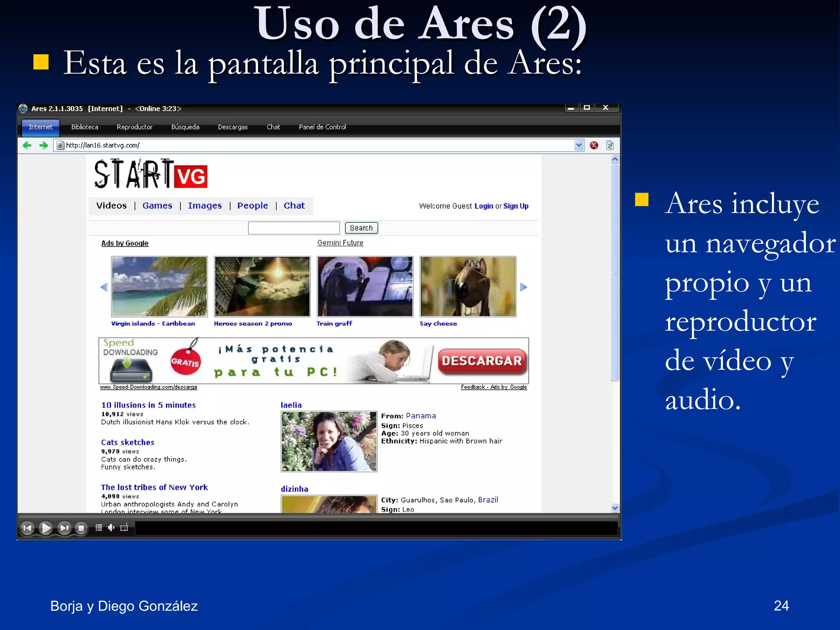Click the Panama country link

[421, 416]
